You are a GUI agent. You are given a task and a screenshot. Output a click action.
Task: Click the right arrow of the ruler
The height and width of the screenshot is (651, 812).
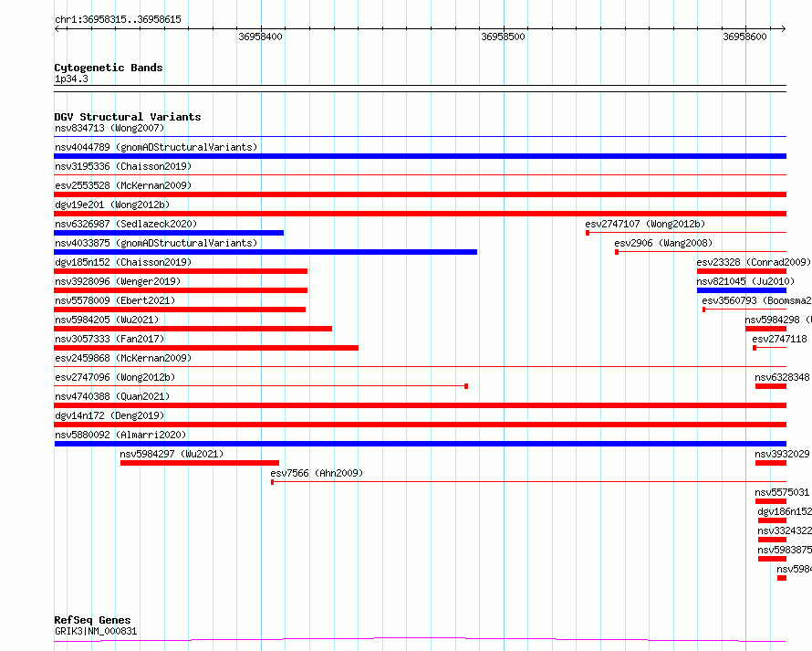point(784,28)
